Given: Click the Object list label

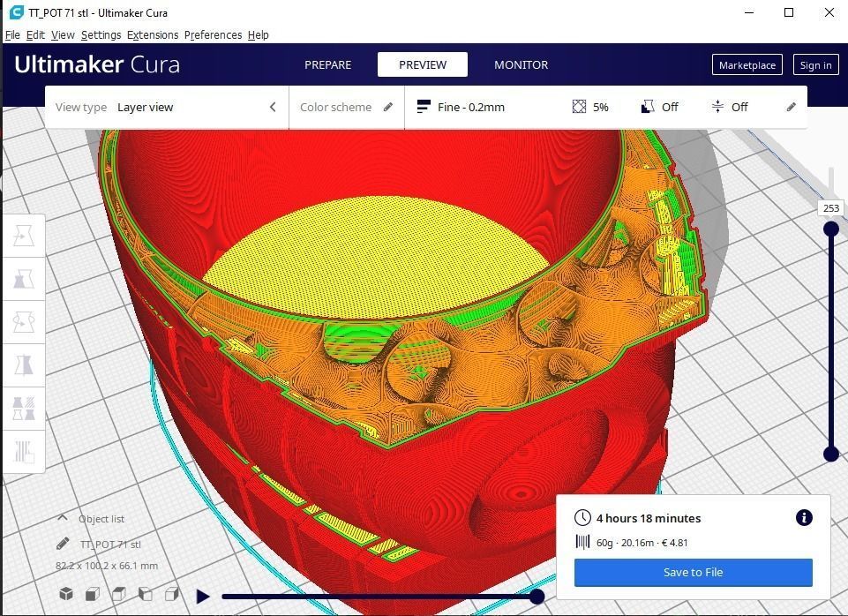Looking at the screenshot, I should point(101,519).
